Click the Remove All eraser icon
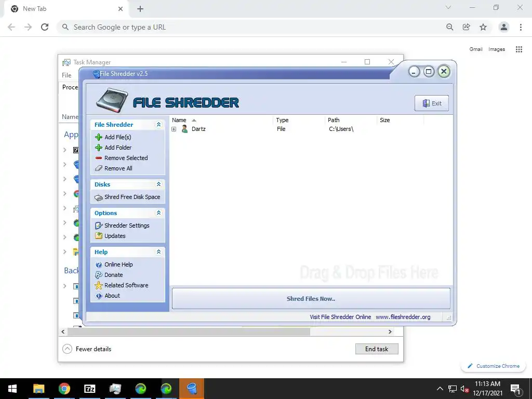Screen dimensions: 532x399 (99, 168)
